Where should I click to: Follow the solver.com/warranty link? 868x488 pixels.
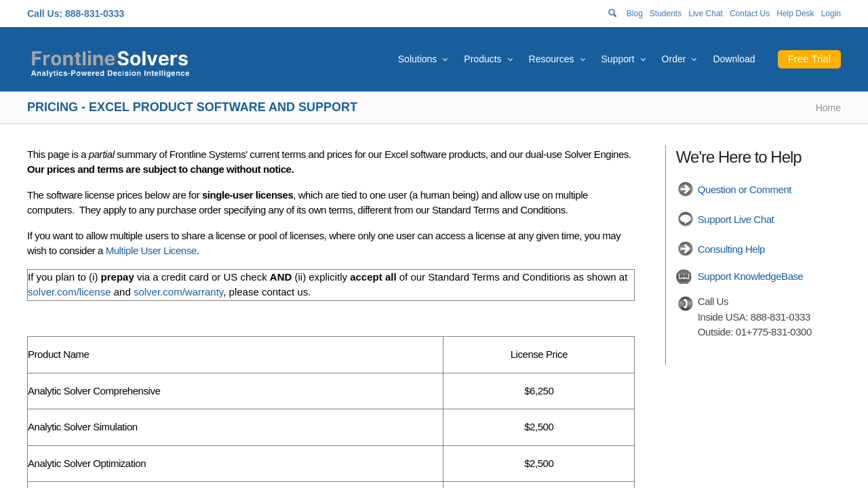pyautogui.click(x=178, y=292)
